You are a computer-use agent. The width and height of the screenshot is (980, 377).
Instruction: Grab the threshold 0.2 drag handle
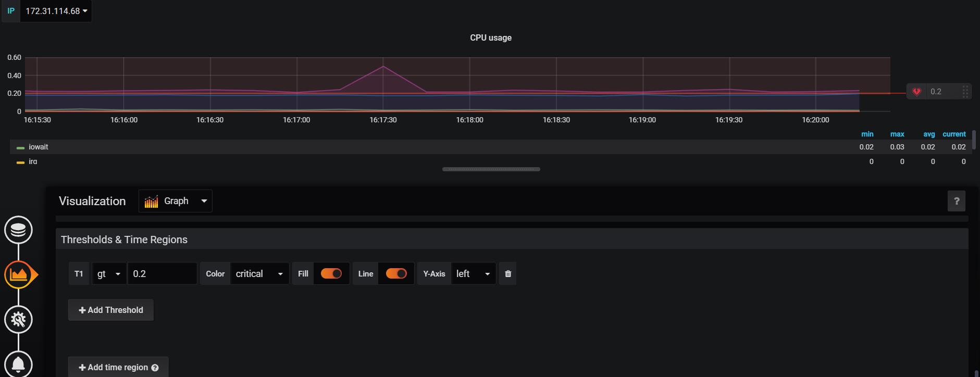[965, 92]
